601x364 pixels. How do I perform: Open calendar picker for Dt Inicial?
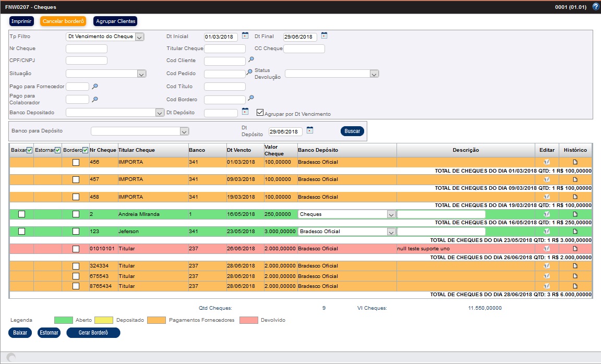coord(245,36)
